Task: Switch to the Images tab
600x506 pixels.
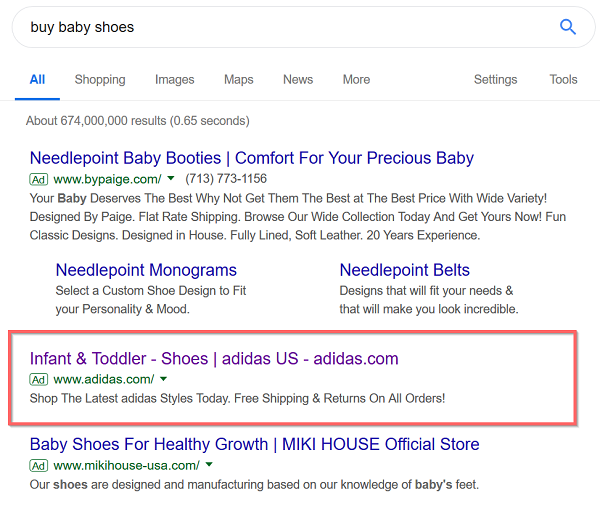Action: pos(174,79)
